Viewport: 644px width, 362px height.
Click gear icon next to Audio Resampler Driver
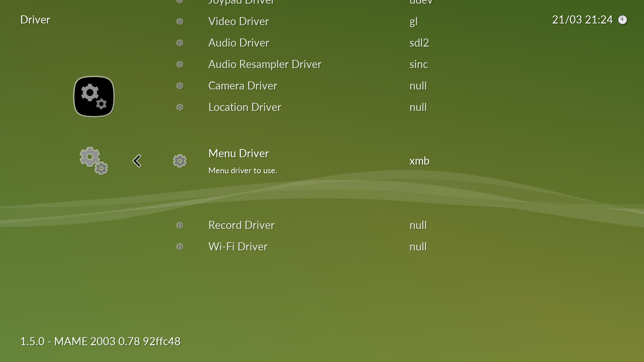pyautogui.click(x=180, y=64)
